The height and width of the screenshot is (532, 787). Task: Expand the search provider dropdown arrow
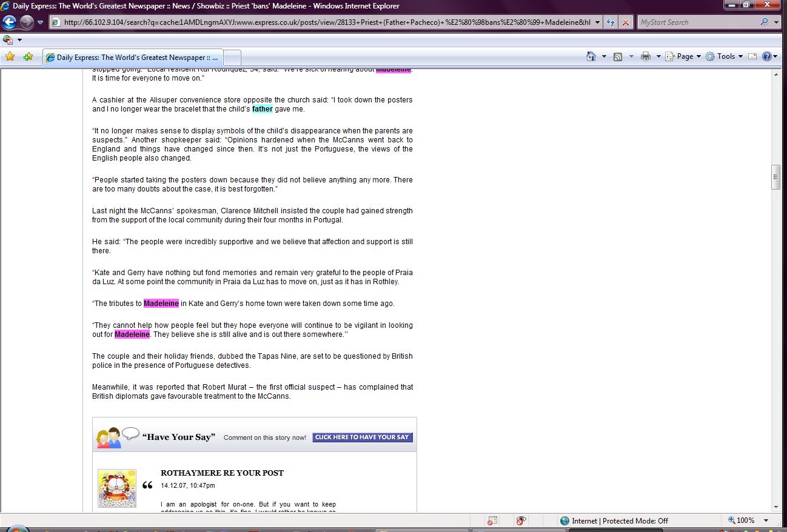pyautogui.click(x=777, y=22)
